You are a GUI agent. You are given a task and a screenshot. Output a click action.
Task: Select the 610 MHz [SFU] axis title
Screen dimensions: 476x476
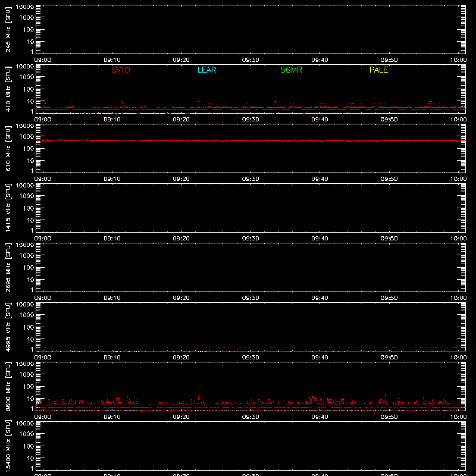point(8,148)
